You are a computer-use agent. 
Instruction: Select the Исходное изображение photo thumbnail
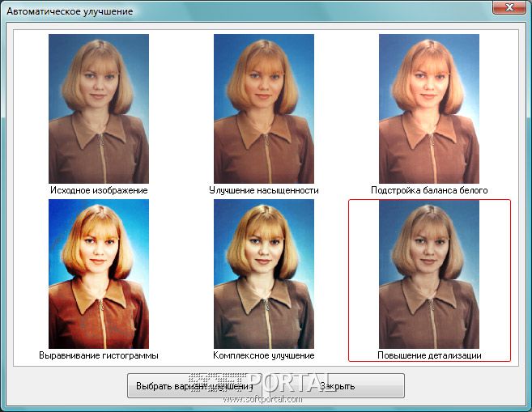click(99, 108)
